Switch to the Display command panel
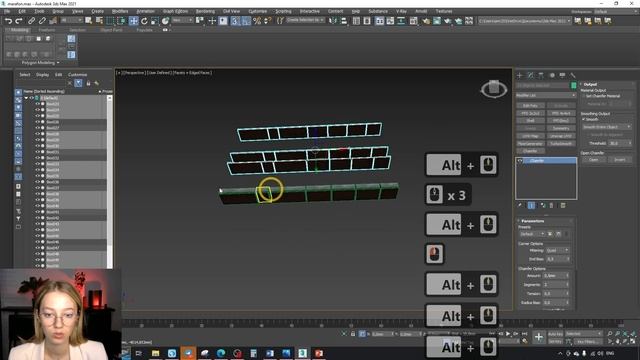 (x=562, y=76)
